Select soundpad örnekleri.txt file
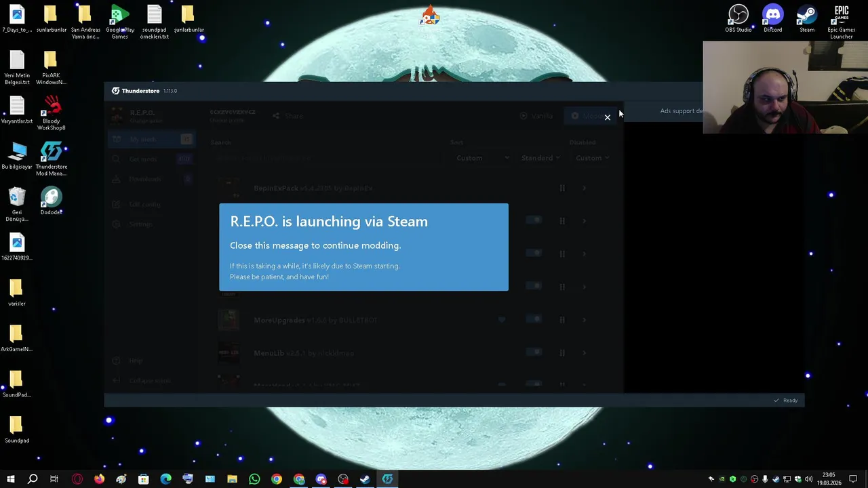 tap(154, 22)
